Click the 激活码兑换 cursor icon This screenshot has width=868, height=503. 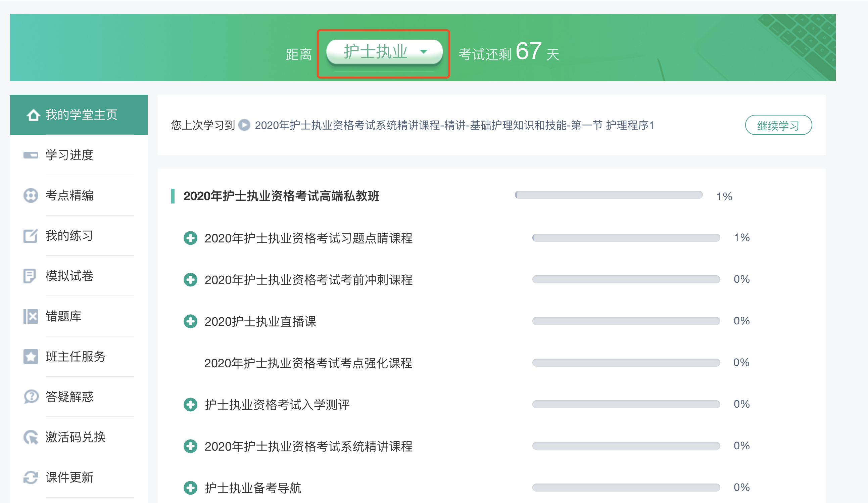click(x=31, y=437)
